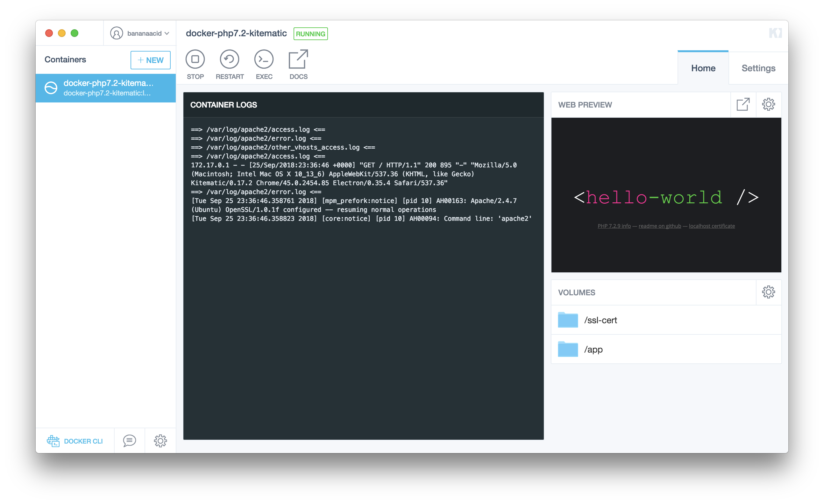Open Docker CLI from sidebar footer

pos(75,441)
